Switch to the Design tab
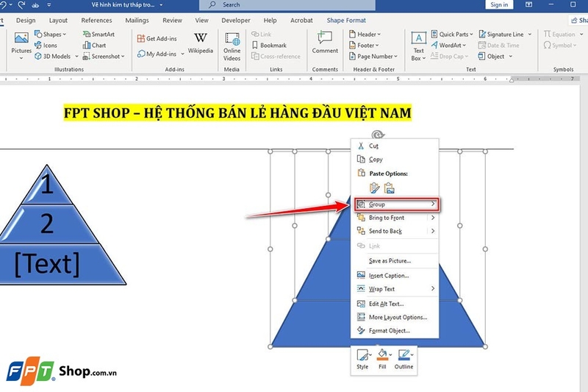 [x=26, y=21]
